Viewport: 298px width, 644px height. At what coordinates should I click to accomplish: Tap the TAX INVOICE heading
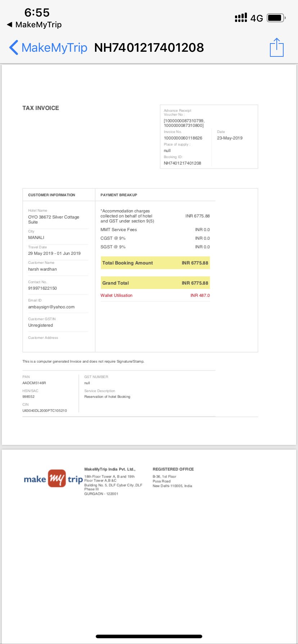click(41, 108)
